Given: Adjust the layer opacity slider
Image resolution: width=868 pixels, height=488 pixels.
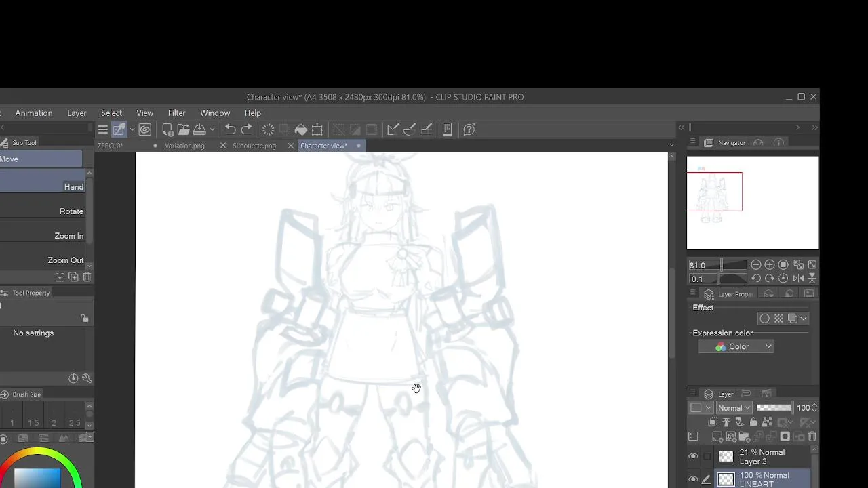Looking at the screenshot, I should click(774, 408).
